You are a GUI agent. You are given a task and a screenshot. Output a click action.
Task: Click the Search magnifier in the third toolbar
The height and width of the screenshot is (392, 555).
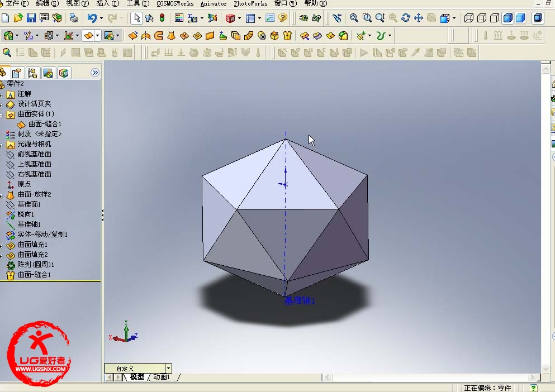[x=7, y=52]
